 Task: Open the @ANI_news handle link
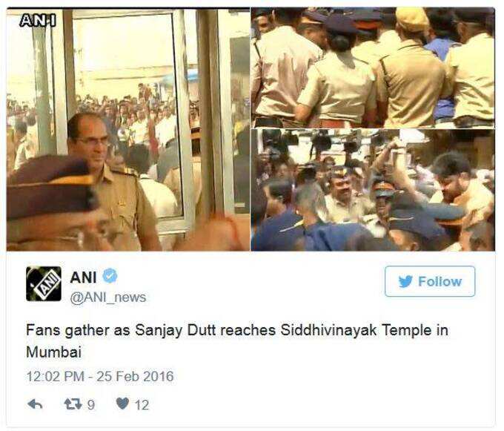pyautogui.click(x=108, y=297)
